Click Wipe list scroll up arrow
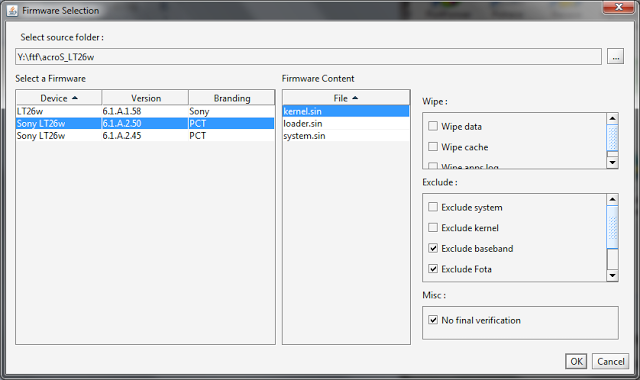The height and width of the screenshot is (380, 640). pos(612,118)
